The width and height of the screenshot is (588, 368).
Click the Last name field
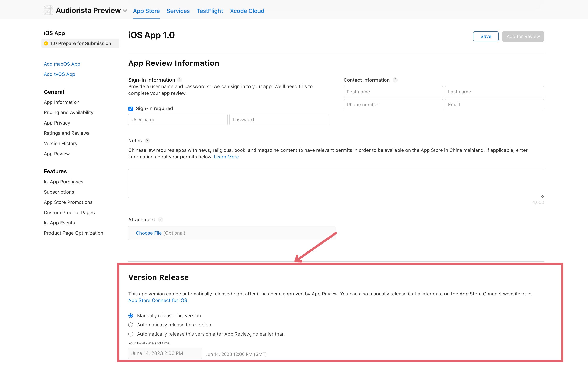pos(494,92)
